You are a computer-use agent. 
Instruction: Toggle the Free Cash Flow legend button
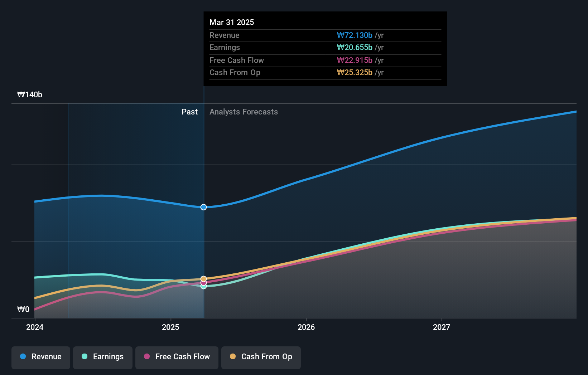[177, 357]
